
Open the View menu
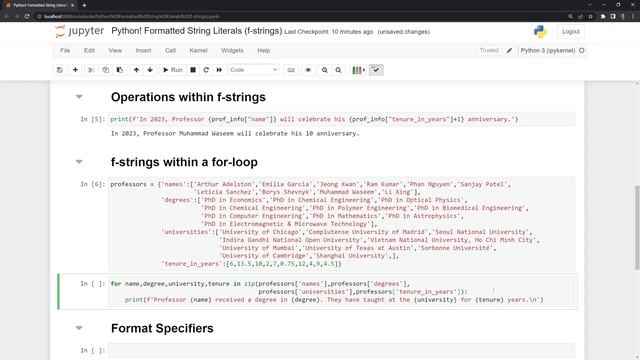point(115,51)
